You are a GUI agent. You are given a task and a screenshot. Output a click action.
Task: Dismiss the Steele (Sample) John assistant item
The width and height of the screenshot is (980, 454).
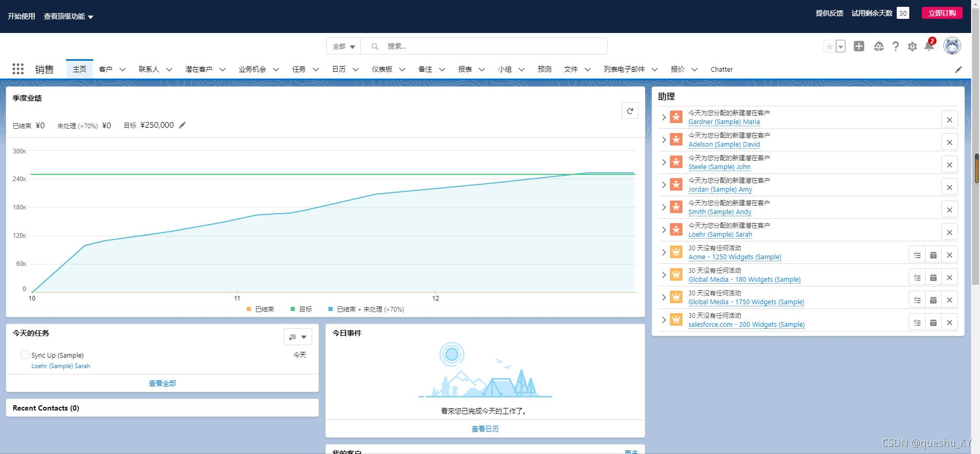(x=949, y=164)
